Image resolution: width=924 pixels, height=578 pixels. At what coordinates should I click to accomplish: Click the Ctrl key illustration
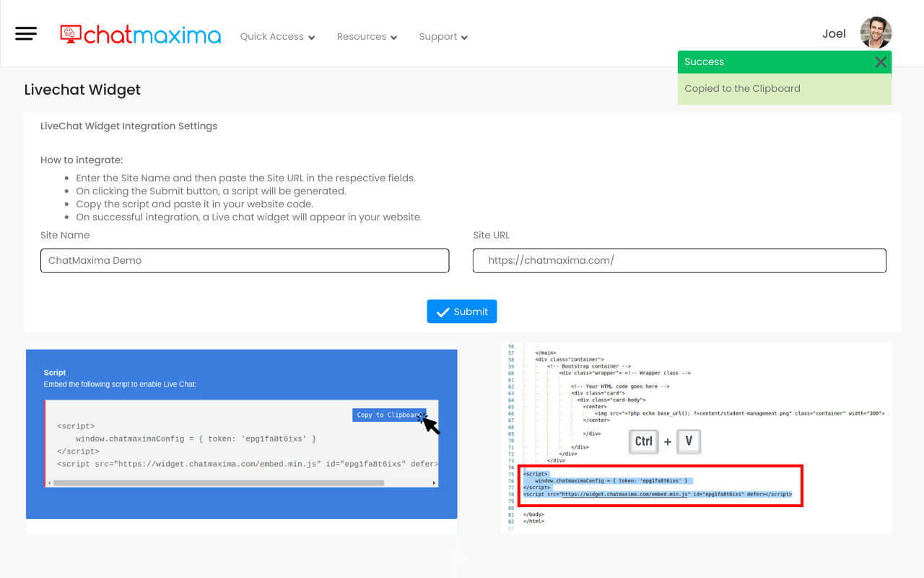coord(643,441)
